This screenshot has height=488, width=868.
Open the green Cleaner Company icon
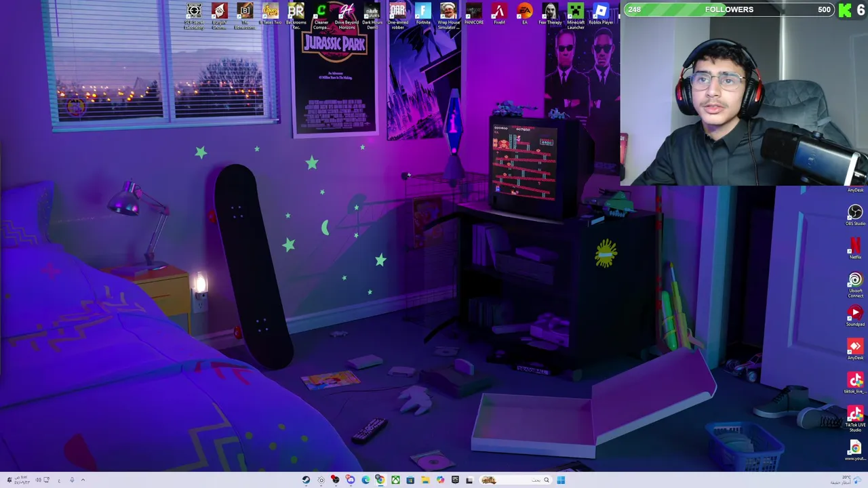(x=321, y=16)
